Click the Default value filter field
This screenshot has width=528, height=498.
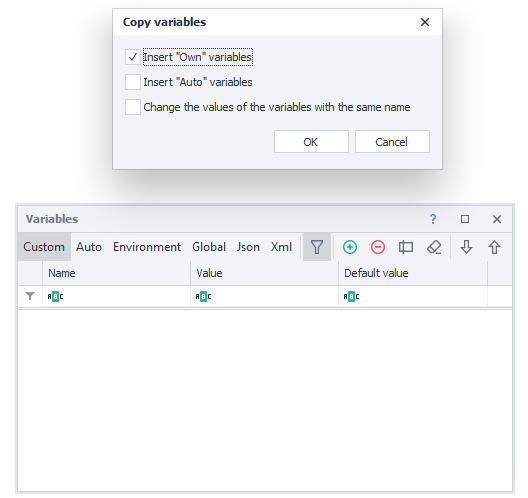(413, 296)
